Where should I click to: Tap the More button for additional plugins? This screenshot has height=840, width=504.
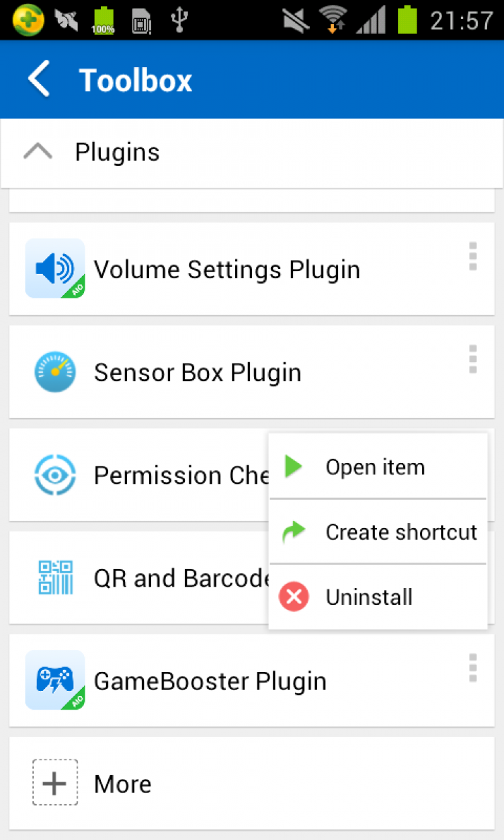[123, 784]
